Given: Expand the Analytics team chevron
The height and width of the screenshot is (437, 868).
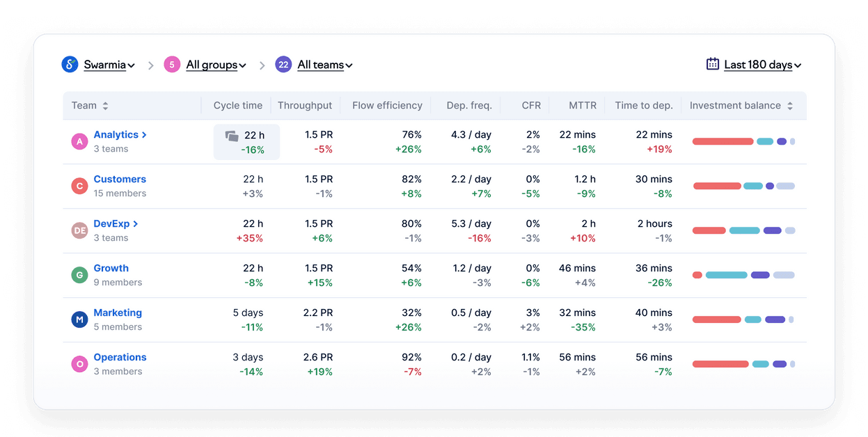Looking at the screenshot, I should click(x=144, y=135).
